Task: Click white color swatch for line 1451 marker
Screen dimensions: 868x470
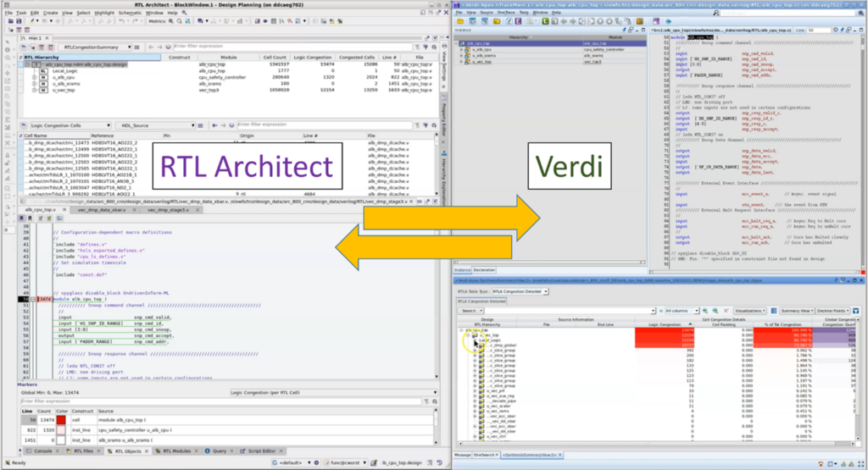Action: point(61,440)
